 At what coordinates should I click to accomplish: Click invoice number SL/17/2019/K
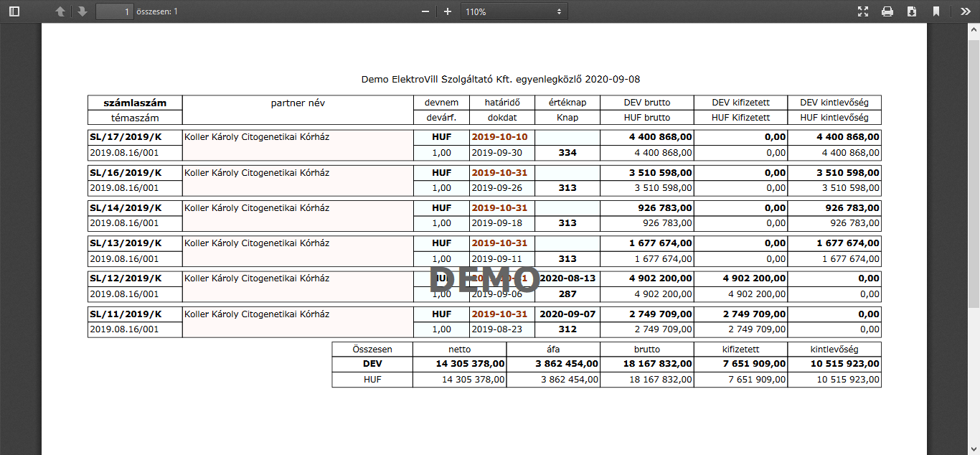click(x=126, y=137)
